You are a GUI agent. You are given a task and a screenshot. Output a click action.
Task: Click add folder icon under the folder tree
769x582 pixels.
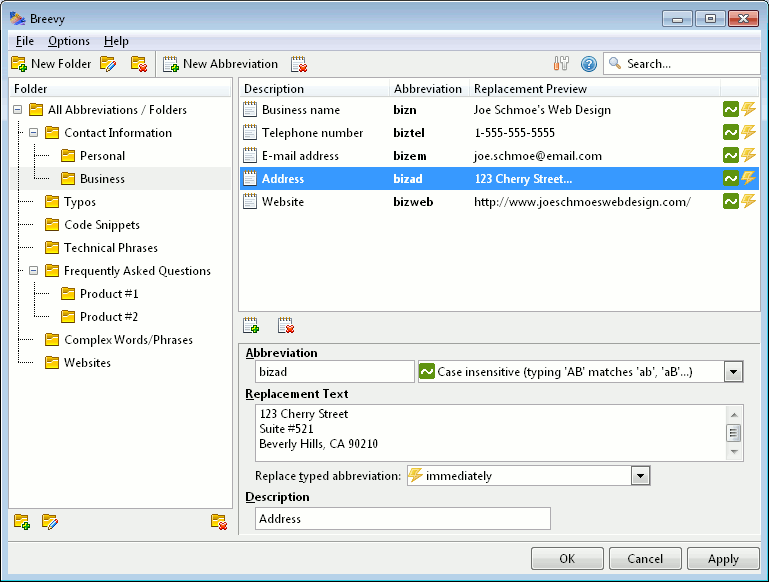[21, 521]
